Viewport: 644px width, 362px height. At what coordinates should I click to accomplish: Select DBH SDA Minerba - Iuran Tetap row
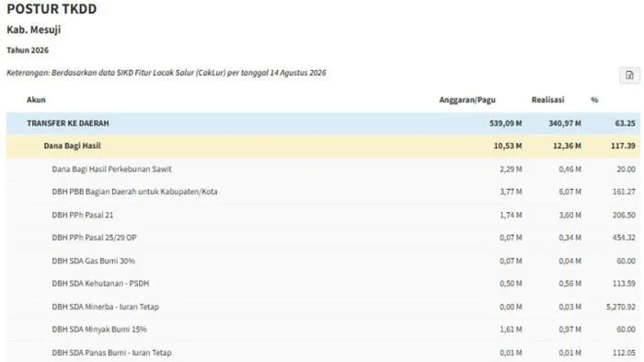tap(323, 307)
